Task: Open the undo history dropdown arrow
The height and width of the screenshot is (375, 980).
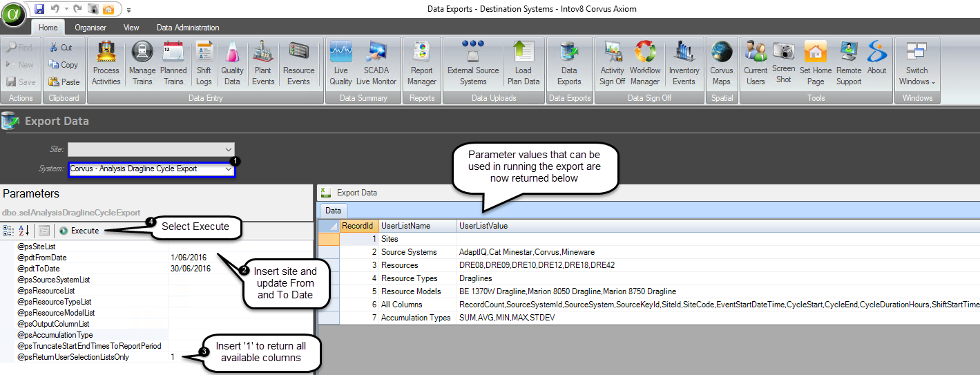Action: click(x=66, y=9)
